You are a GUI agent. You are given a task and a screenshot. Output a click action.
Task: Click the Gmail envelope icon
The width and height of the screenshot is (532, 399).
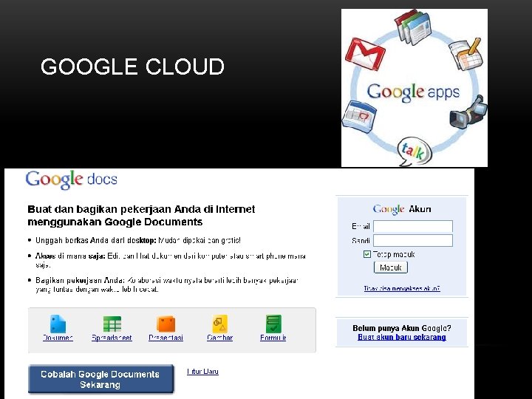pyautogui.click(x=365, y=54)
